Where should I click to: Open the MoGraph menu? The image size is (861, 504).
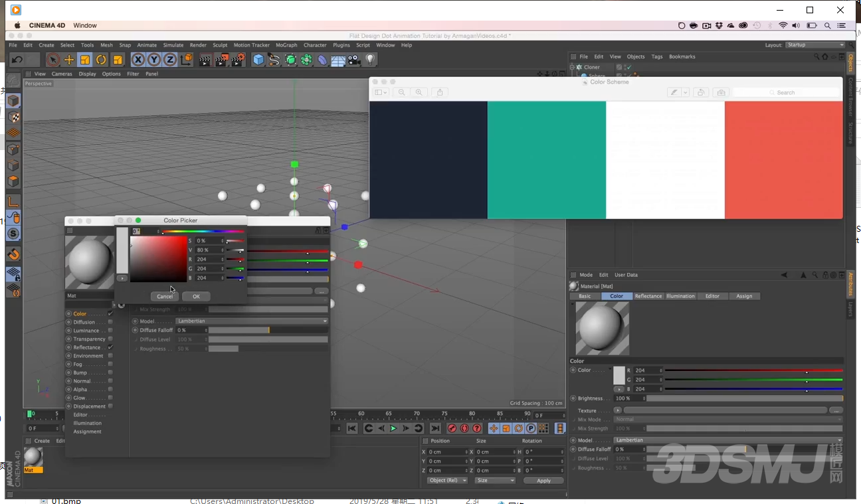(x=286, y=45)
